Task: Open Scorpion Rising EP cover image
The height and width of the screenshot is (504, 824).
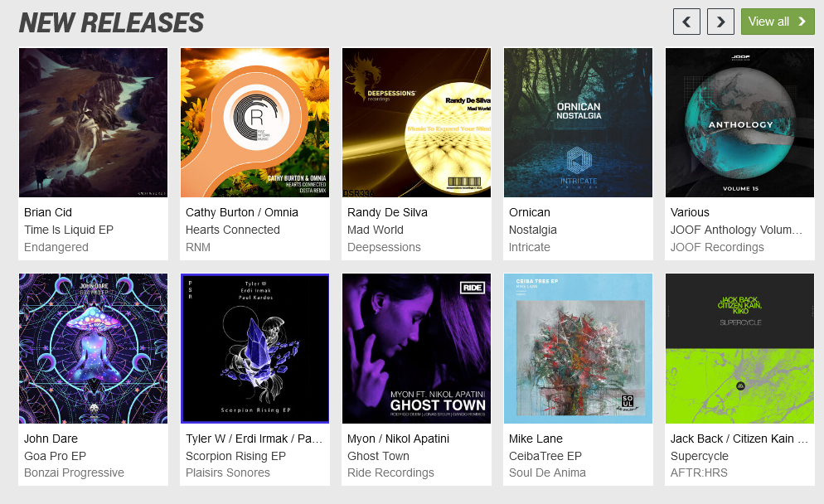Action: click(254, 348)
